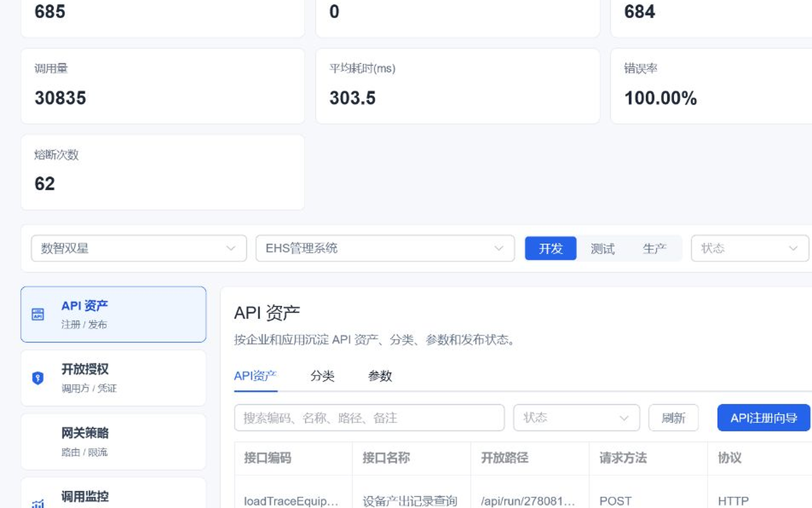Screen dimensions: 812x508
Task: Open the 状态 dropdown beside the search box
Action: click(576, 418)
